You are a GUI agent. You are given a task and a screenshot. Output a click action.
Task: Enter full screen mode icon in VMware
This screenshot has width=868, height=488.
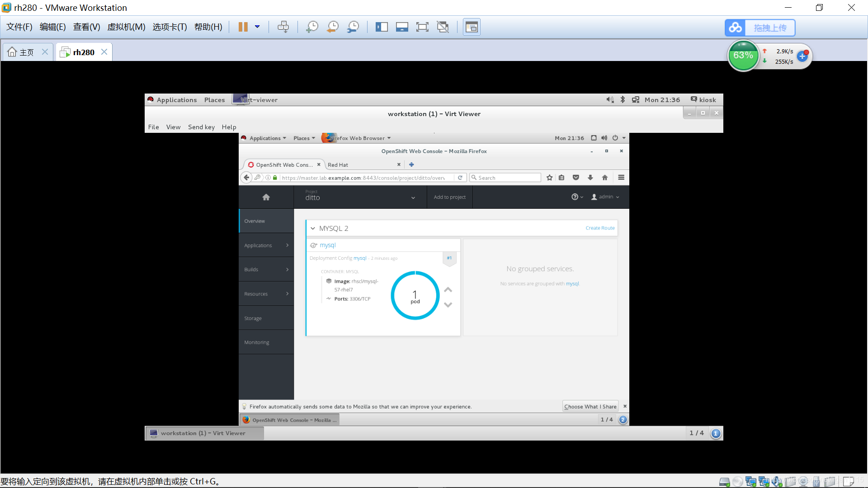coord(422,27)
